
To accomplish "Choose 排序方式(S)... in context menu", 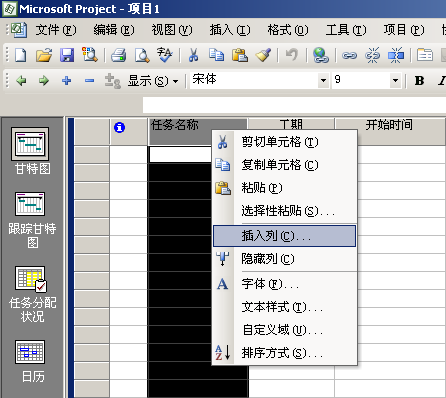I will point(285,353).
